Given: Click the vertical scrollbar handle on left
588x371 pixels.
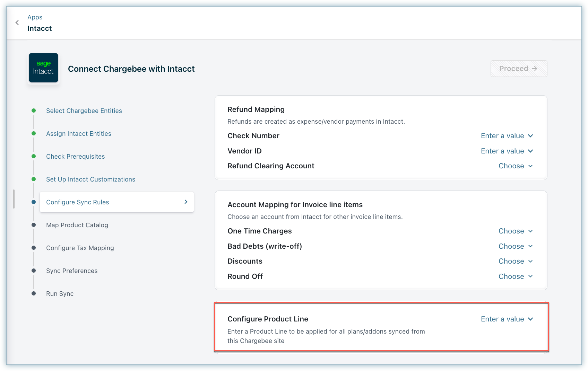Looking at the screenshot, I should pos(14,199).
